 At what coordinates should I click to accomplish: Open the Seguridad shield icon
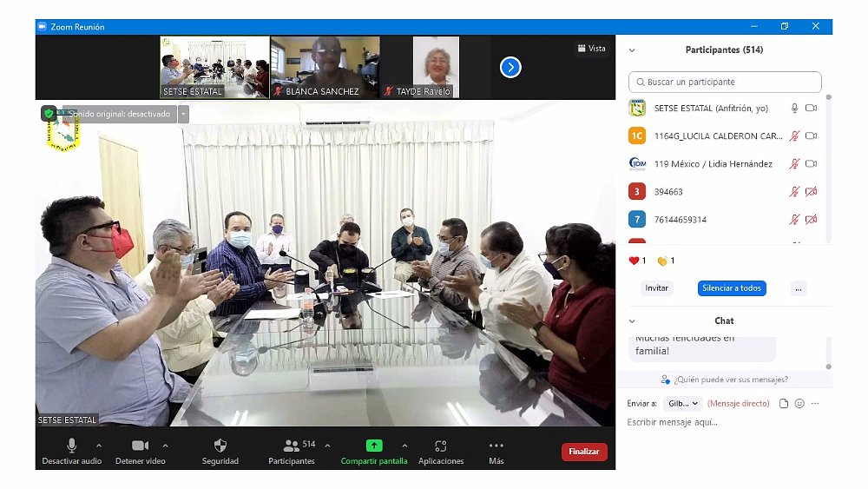(220, 446)
